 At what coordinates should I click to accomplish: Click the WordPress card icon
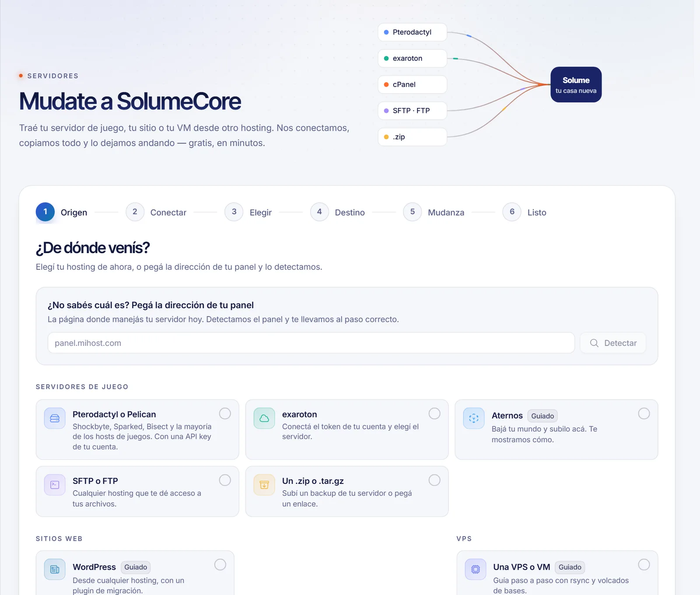pos(55,569)
